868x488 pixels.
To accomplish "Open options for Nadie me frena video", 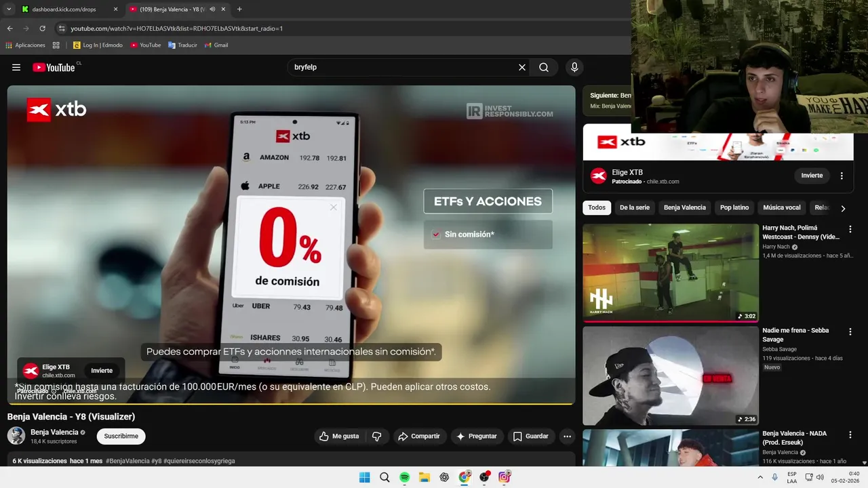I will coord(850,331).
